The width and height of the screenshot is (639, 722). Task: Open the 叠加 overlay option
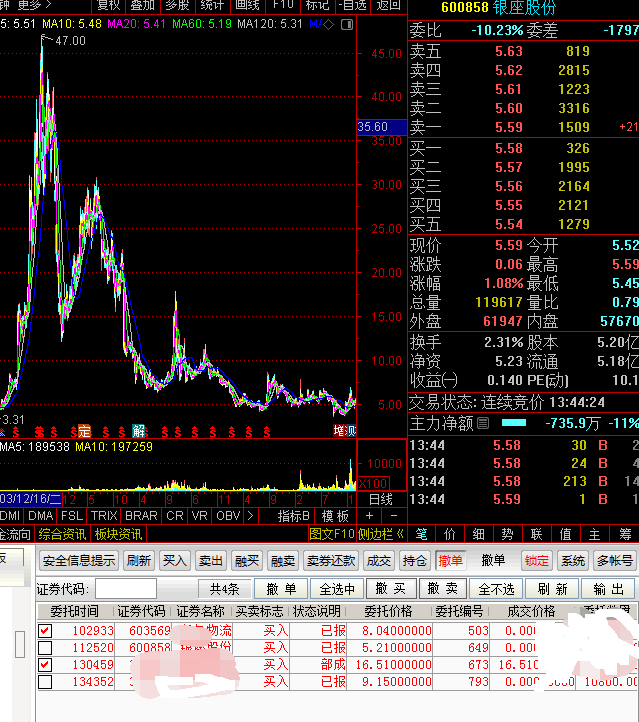tap(143, 5)
